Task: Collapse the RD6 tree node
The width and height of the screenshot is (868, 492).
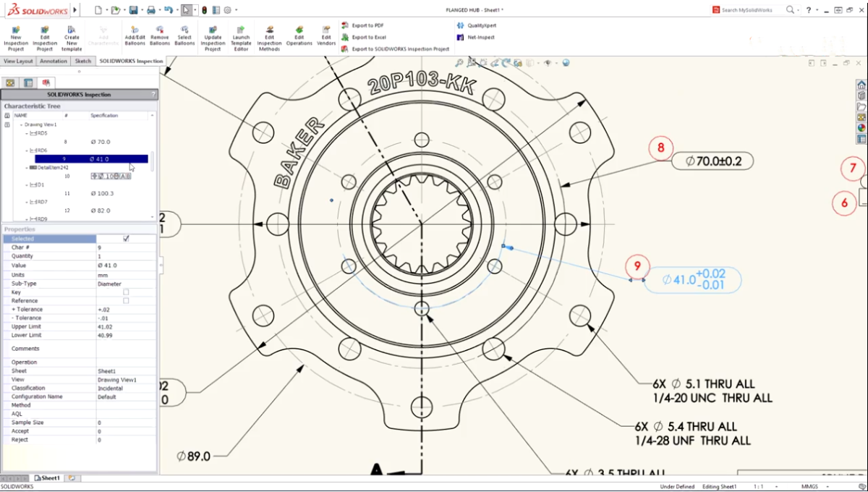Action: pyautogui.click(x=27, y=150)
